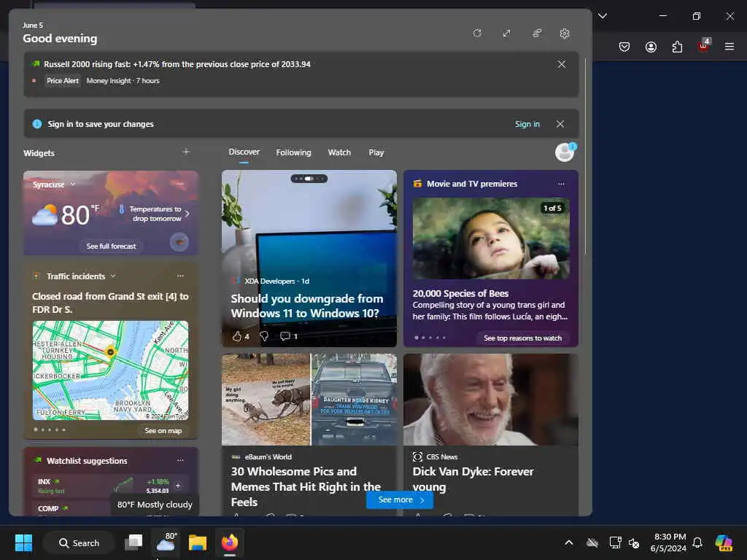Expand temperatures to drop tomorrow arrow

187,214
